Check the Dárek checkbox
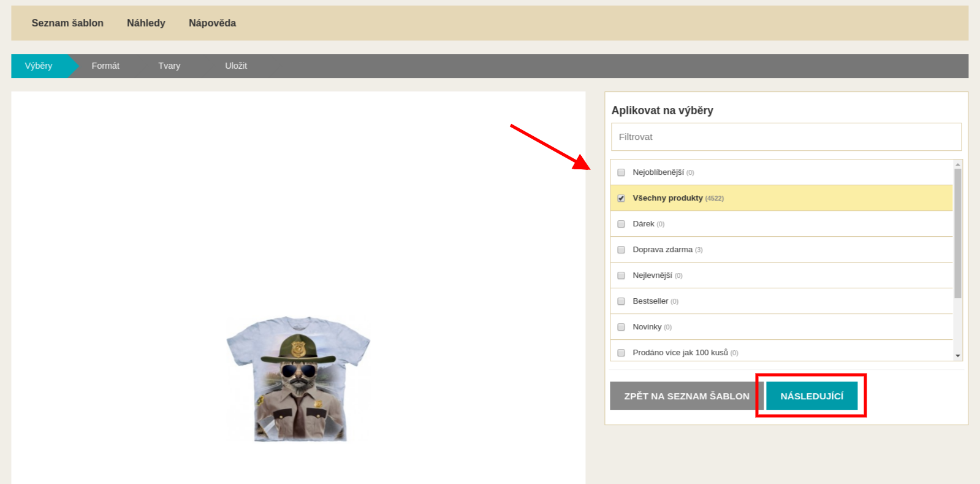The image size is (980, 484). [621, 224]
